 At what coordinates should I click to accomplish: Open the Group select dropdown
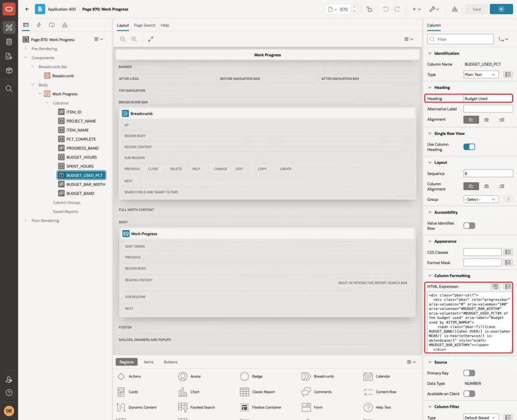pos(481,199)
